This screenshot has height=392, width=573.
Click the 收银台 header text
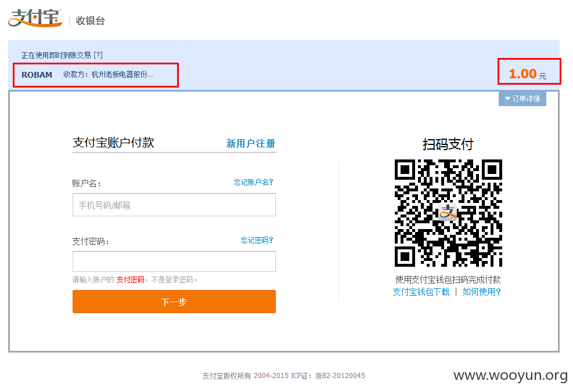click(x=90, y=20)
